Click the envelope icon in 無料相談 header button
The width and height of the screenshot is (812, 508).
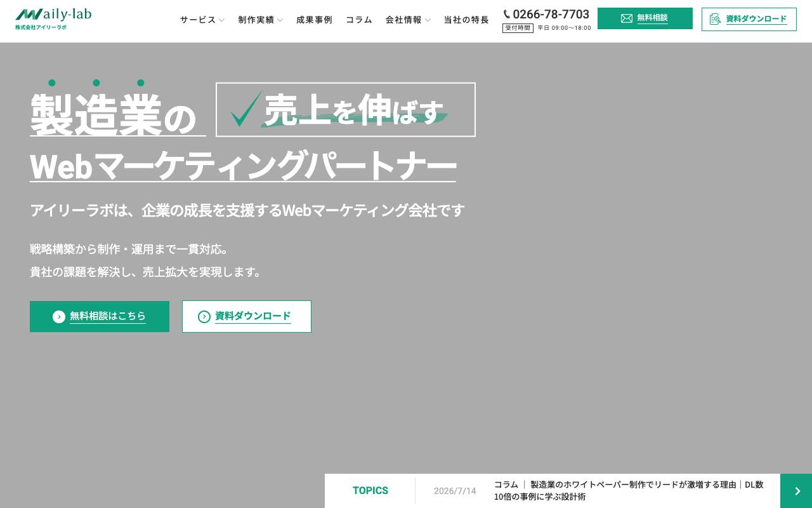(627, 18)
